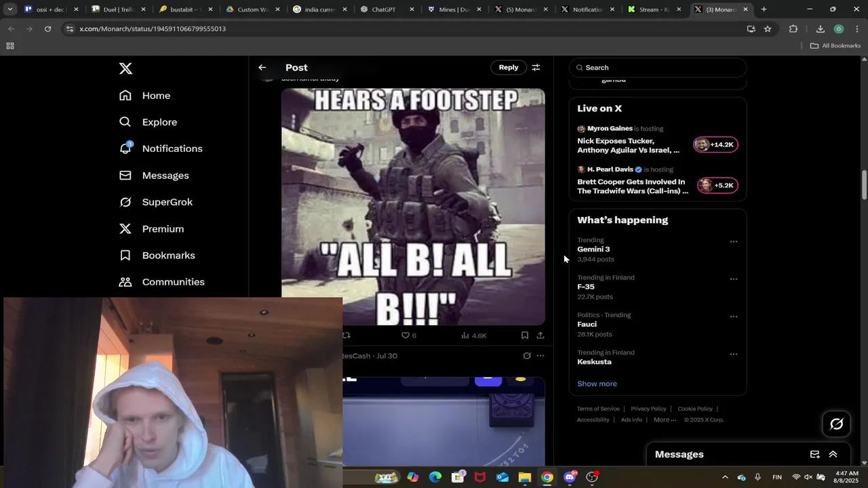Open the Fauci trending topic

[x=587, y=324]
